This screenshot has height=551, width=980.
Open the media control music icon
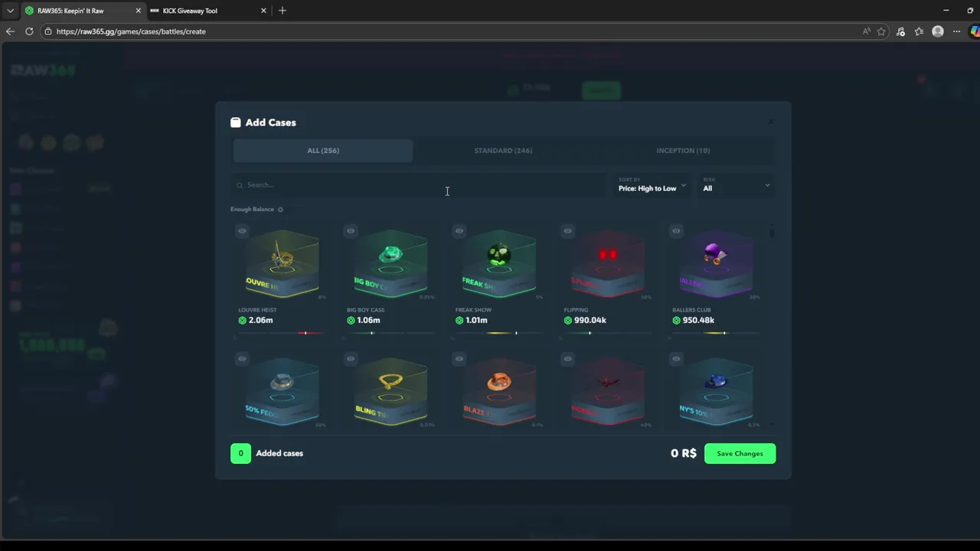tap(900, 31)
